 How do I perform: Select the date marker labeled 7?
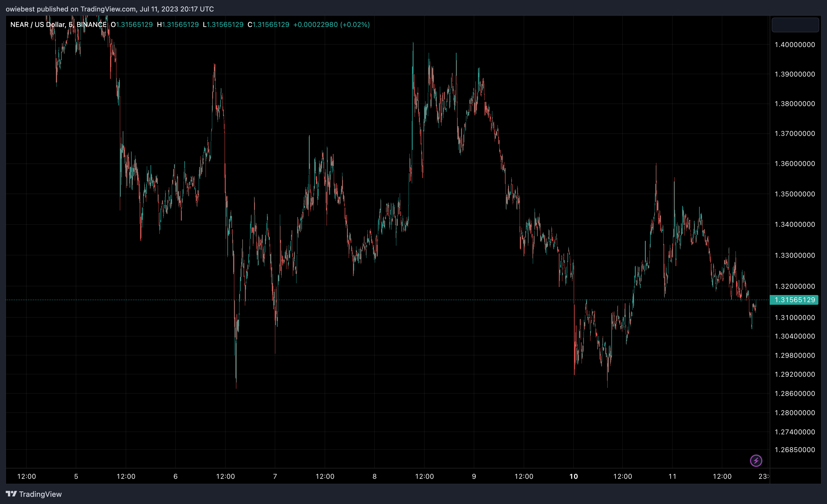(x=275, y=476)
